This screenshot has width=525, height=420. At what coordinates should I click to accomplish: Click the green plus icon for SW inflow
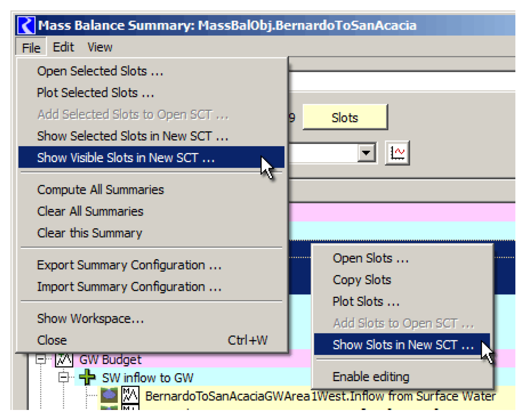pos(87,377)
